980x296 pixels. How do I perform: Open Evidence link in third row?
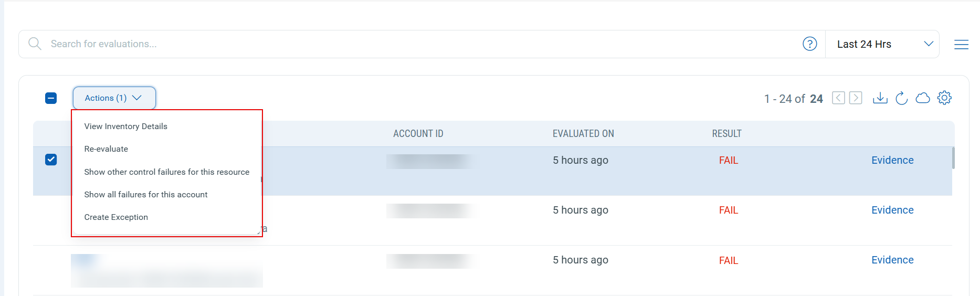892,260
